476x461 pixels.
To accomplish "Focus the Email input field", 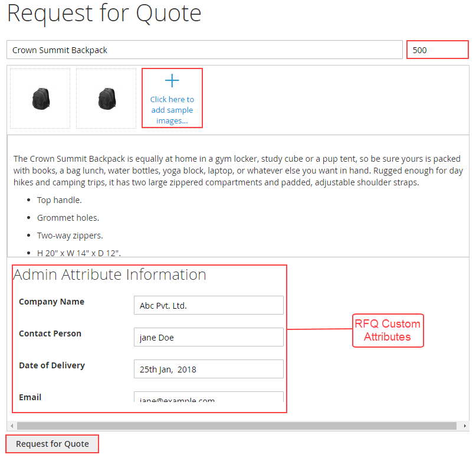I will pyautogui.click(x=208, y=397).
